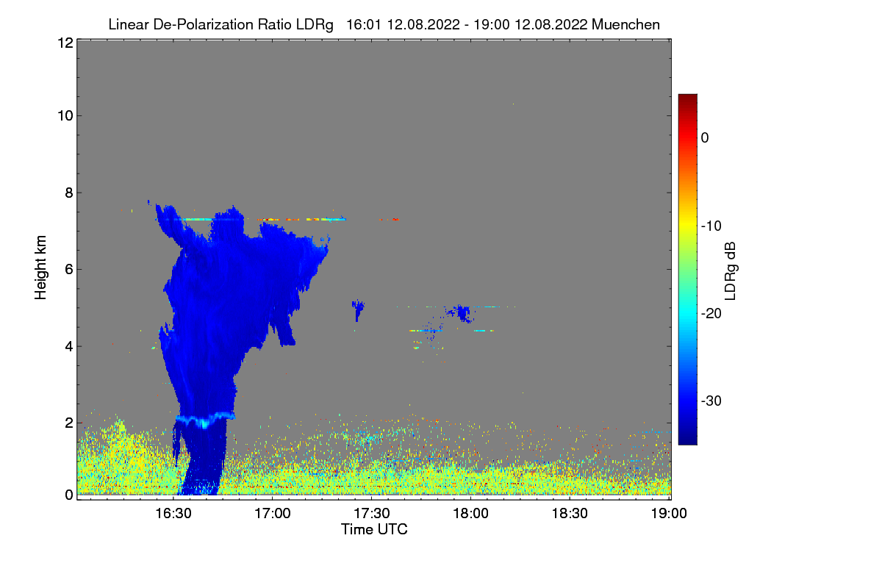Image resolution: width=882 pixels, height=588 pixels.
Task: Click the plot title 'Linear De-Polarization Ratio LDRg'
Action: point(221,24)
